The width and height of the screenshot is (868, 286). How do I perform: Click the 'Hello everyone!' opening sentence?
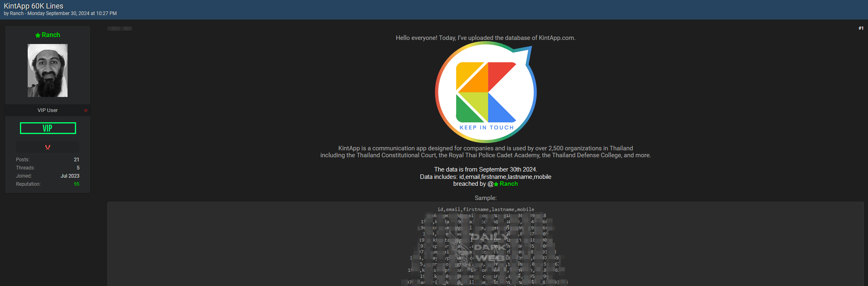click(x=485, y=38)
